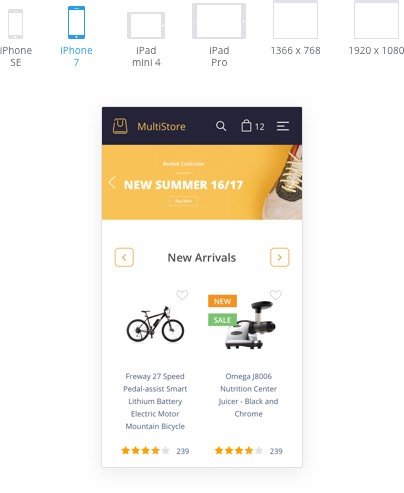Choose the 1920 x 1080 desktop preview
Viewport: 404px width, 493px height.
376,19
